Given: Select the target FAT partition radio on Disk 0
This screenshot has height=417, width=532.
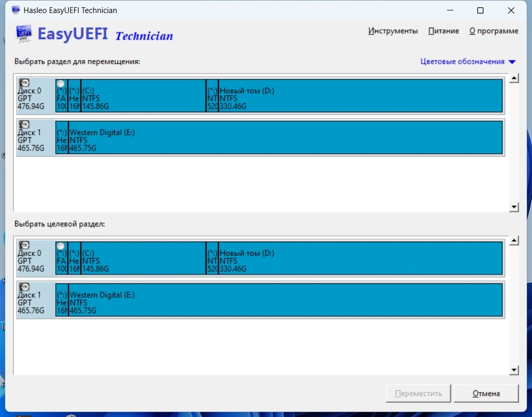Looking at the screenshot, I should tap(61, 246).
